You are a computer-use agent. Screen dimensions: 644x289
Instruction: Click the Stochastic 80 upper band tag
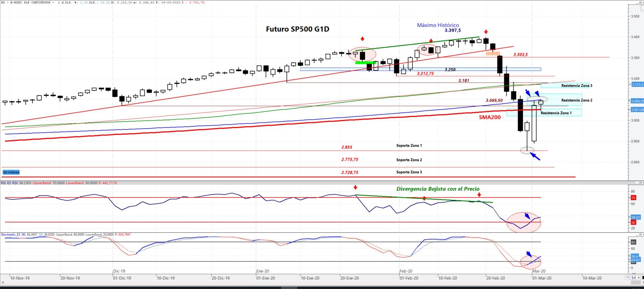point(633,242)
